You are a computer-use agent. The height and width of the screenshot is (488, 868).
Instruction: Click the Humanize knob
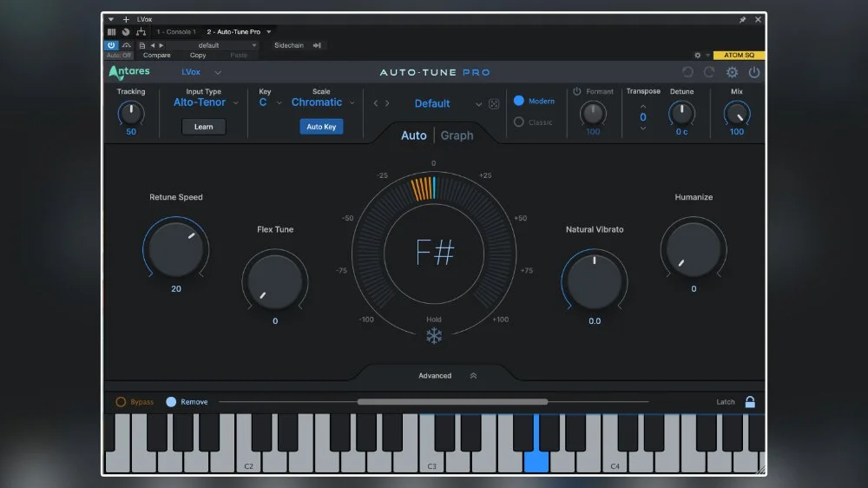693,248
